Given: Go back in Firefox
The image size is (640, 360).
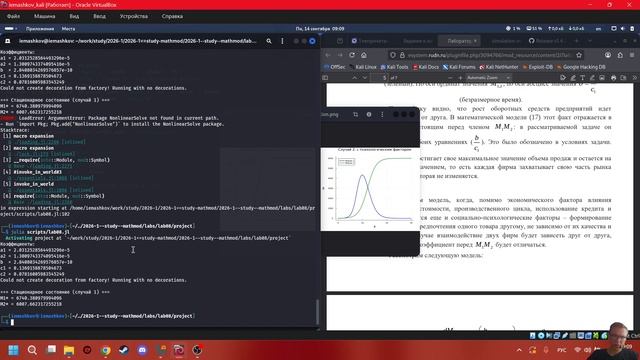Looking at the screenshot, I should [329, 55].
